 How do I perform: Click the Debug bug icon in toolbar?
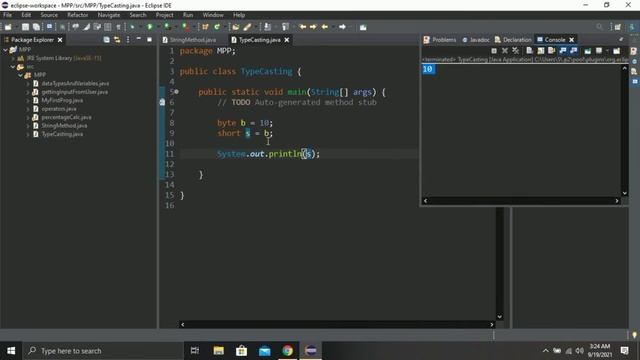point(132,27)
